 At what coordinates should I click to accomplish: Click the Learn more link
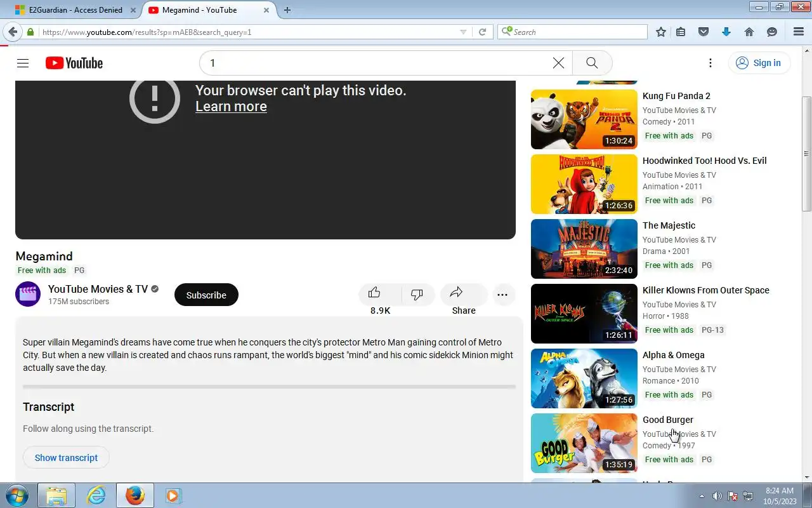(231, 107)
